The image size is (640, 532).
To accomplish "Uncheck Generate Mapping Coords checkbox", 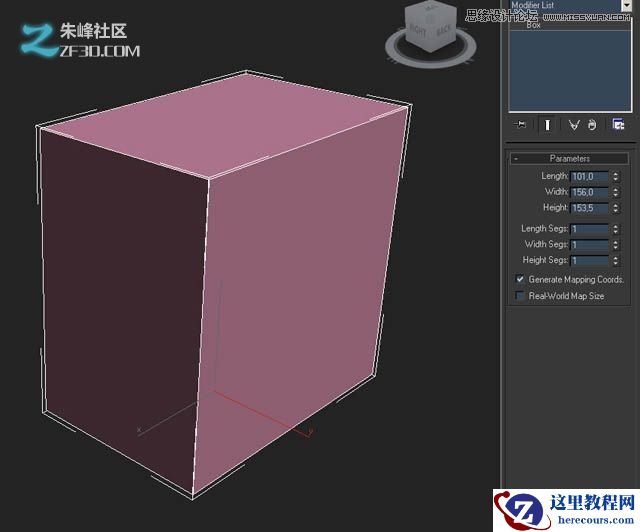I will click(x=520, y=279).
